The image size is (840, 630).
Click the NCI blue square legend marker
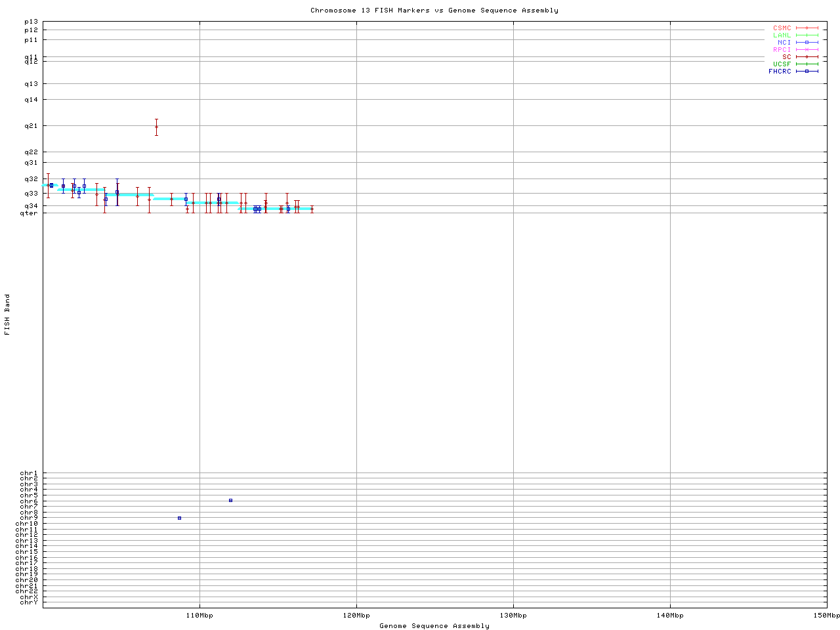pos(807,42)
